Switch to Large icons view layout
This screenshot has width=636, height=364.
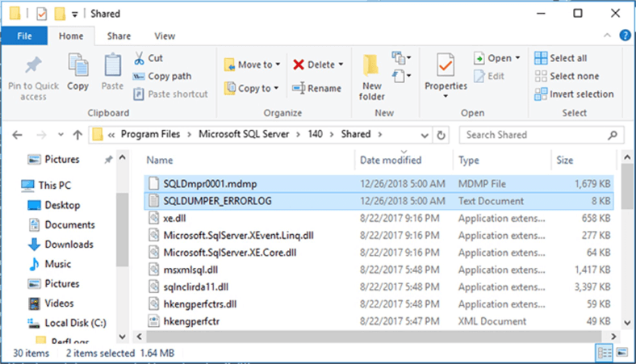click(621, 353)
